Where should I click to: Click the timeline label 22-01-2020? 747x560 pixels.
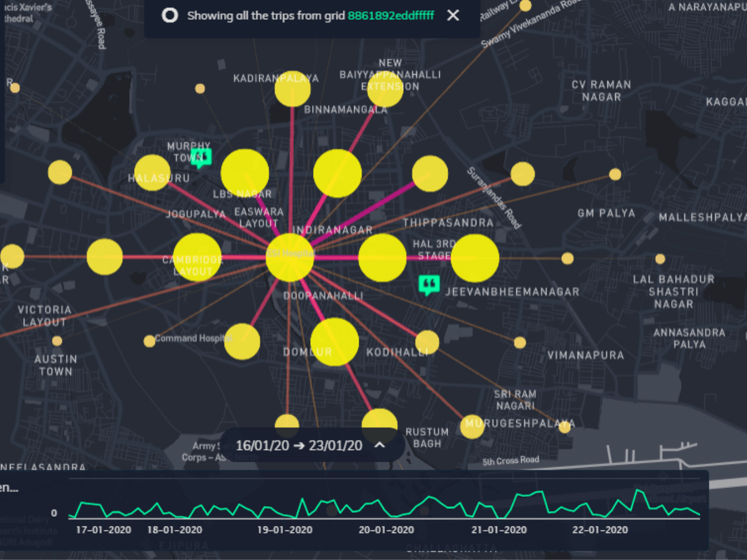600,530
